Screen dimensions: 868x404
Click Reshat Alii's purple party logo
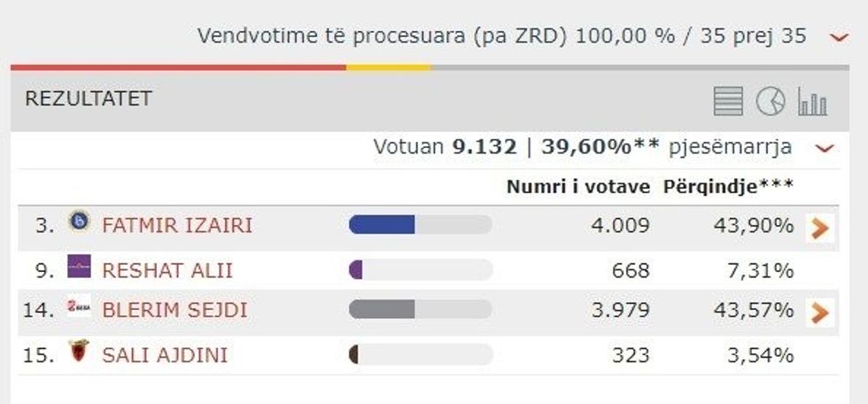[x=79, y=266]
